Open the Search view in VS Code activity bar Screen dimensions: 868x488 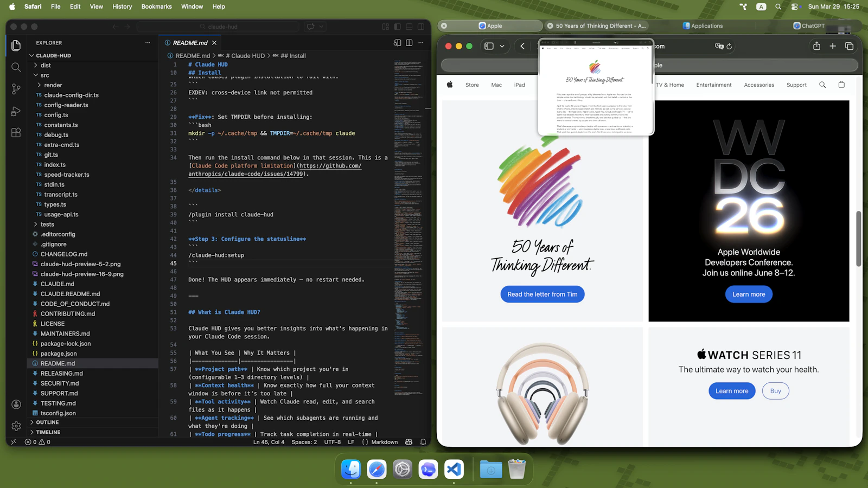16,67
